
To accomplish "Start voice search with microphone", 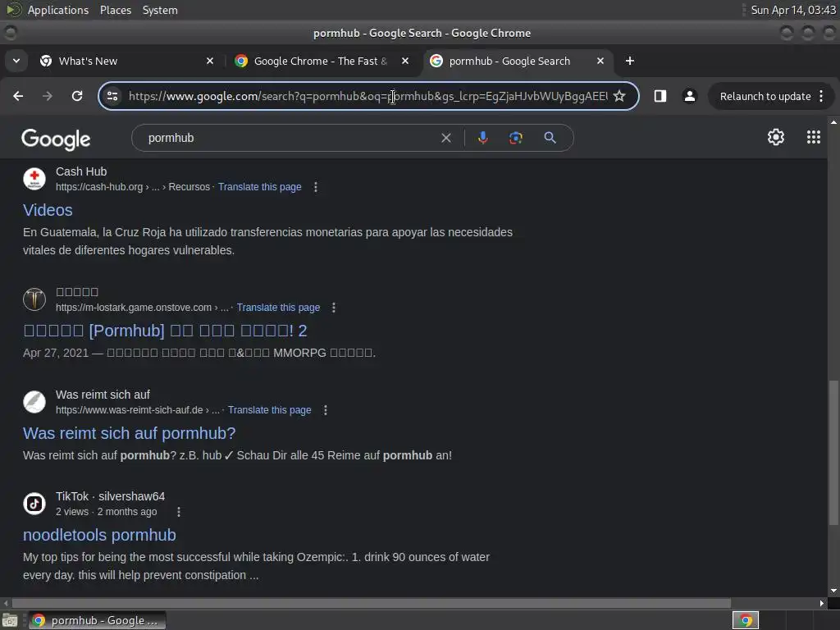I will coord(482,138).
